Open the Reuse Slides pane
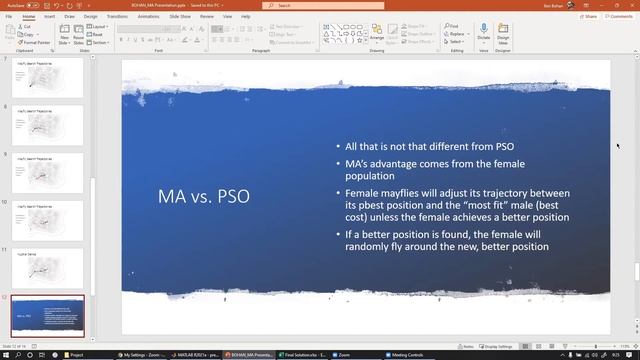 pos(78,35)
